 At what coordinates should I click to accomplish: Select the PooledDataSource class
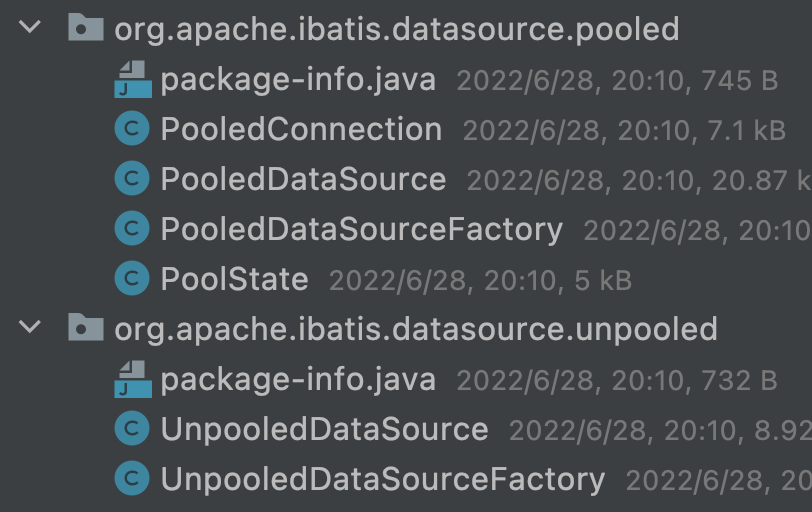click(302, 179)
